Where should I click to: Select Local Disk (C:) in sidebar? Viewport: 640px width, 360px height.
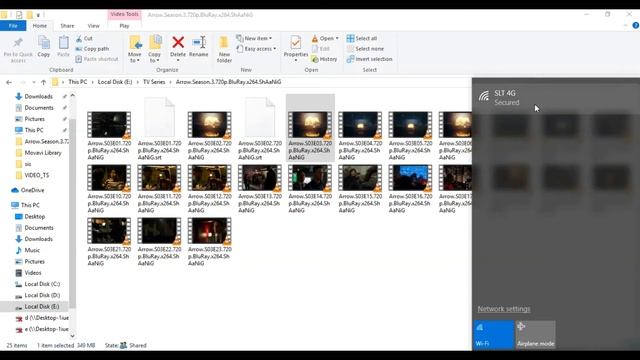[42, 284]
